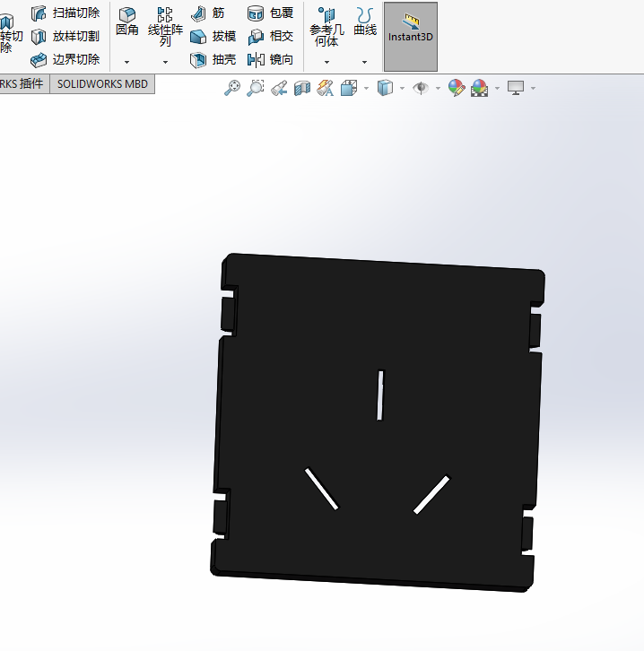Select the Rib (筋) tool
This screenshot has width=644, height=651.
(x=208, y=13)
